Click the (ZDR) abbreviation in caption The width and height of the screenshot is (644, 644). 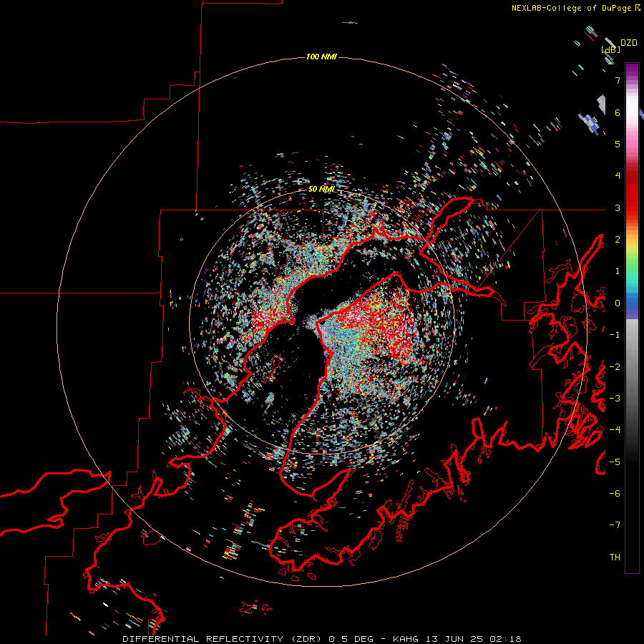point(307,639)
